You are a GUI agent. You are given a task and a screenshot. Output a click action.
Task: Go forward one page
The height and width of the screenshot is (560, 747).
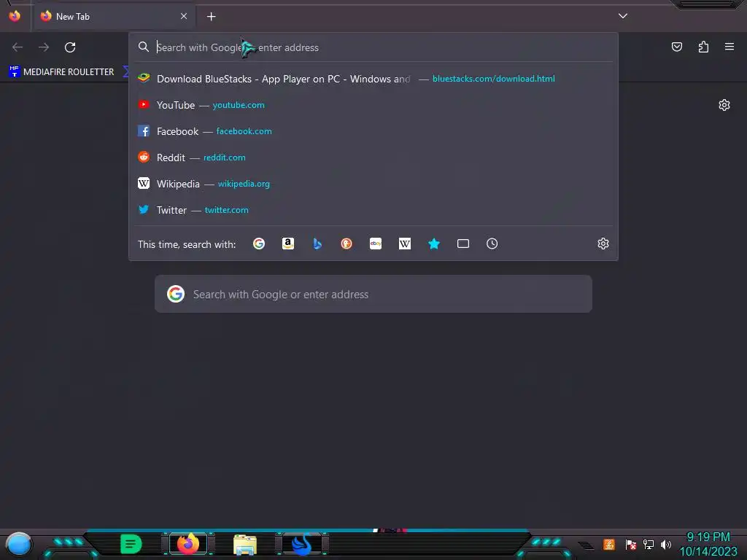pos(44,47)
